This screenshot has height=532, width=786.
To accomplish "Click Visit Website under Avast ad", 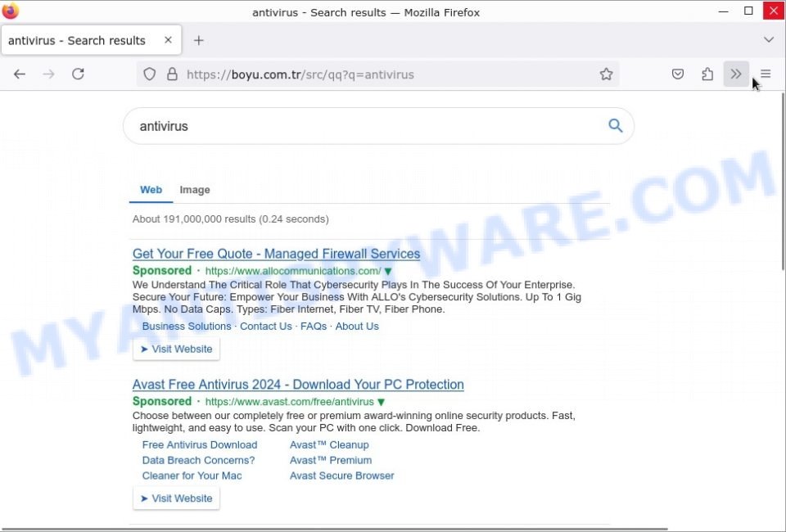I will [177, 498].
